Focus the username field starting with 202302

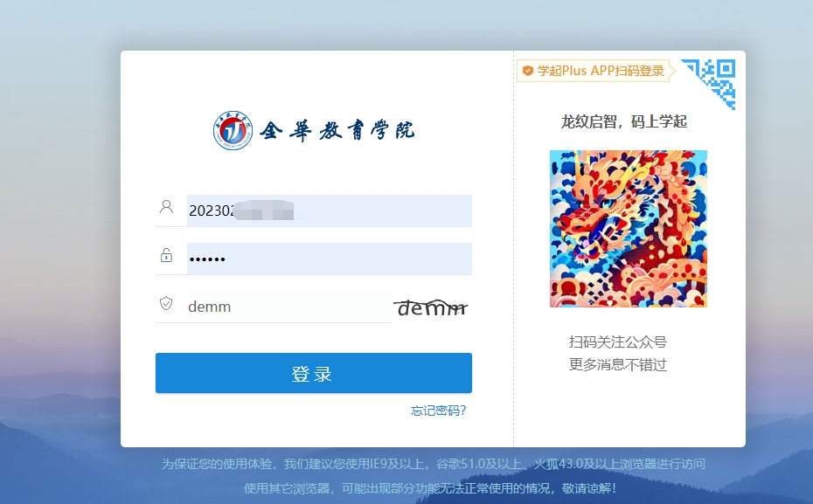(x=329, y=211)
